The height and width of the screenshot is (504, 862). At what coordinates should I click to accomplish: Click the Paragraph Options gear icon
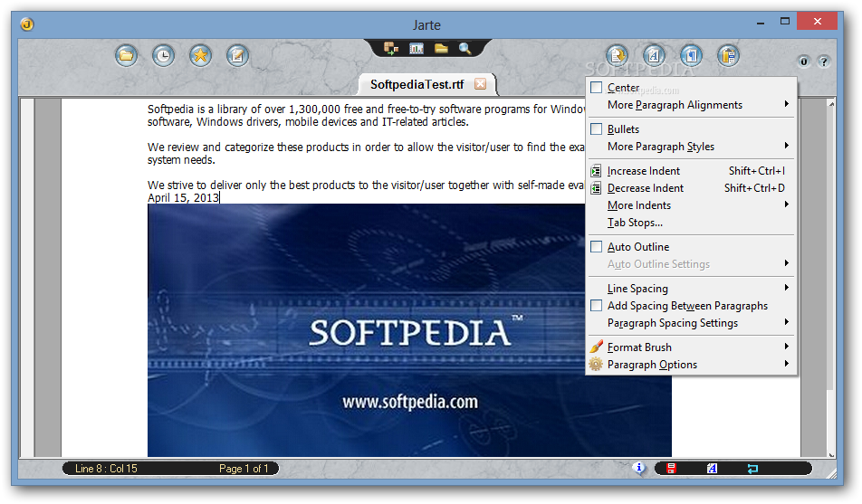596,365
